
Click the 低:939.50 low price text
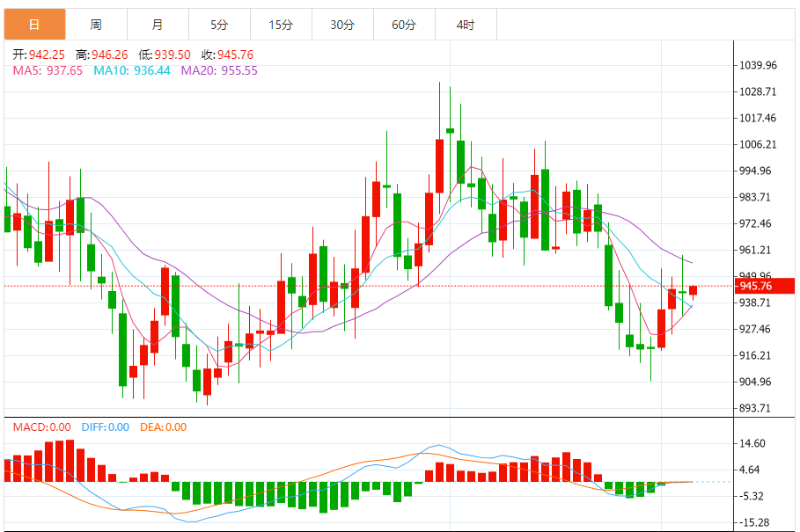(x=165, y=55)
